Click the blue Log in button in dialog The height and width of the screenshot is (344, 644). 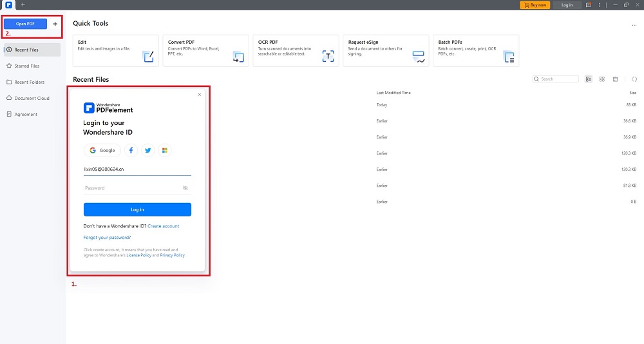pos(137,209)
